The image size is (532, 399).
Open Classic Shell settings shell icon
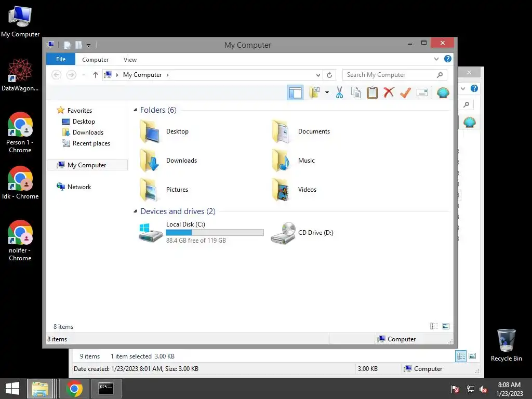pos(443,92)
